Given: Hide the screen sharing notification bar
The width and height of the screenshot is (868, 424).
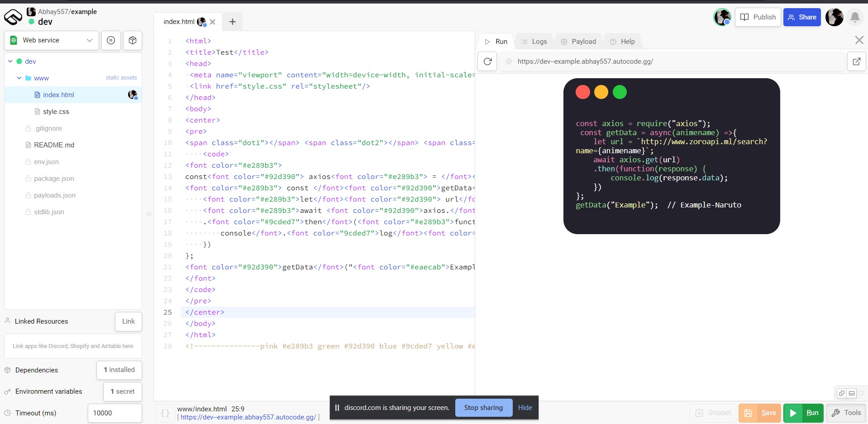Looking at the screenshot, I should click(x=525, y=408).
